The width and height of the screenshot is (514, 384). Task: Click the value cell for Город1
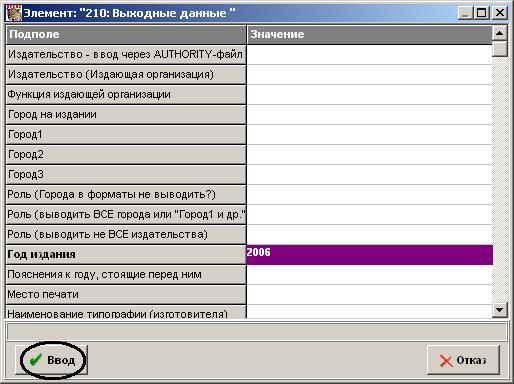tap(369, 135)
